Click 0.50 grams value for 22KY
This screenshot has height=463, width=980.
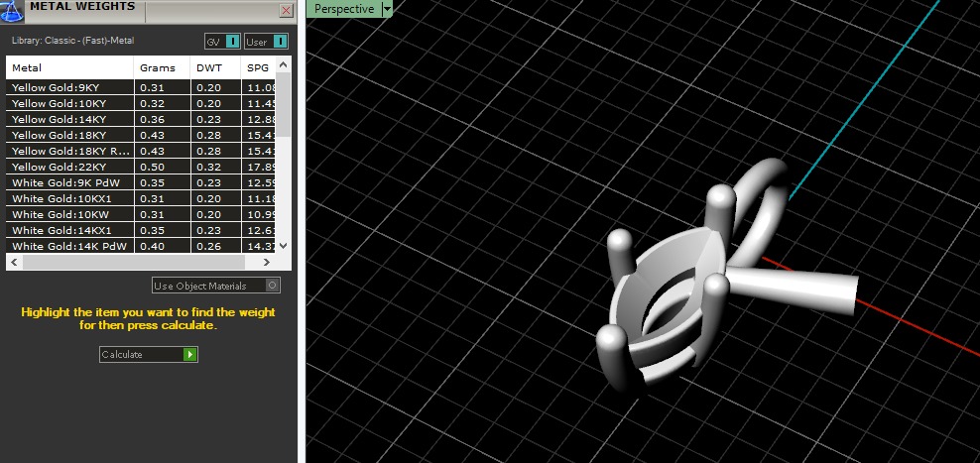click(x=153, y=167)
